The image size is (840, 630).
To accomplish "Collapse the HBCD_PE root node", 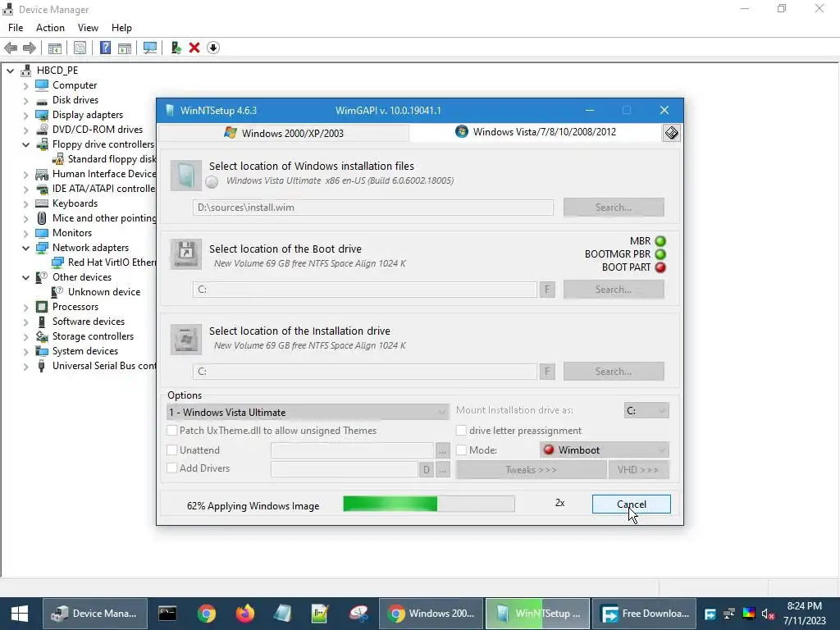I will click(10, 71).
